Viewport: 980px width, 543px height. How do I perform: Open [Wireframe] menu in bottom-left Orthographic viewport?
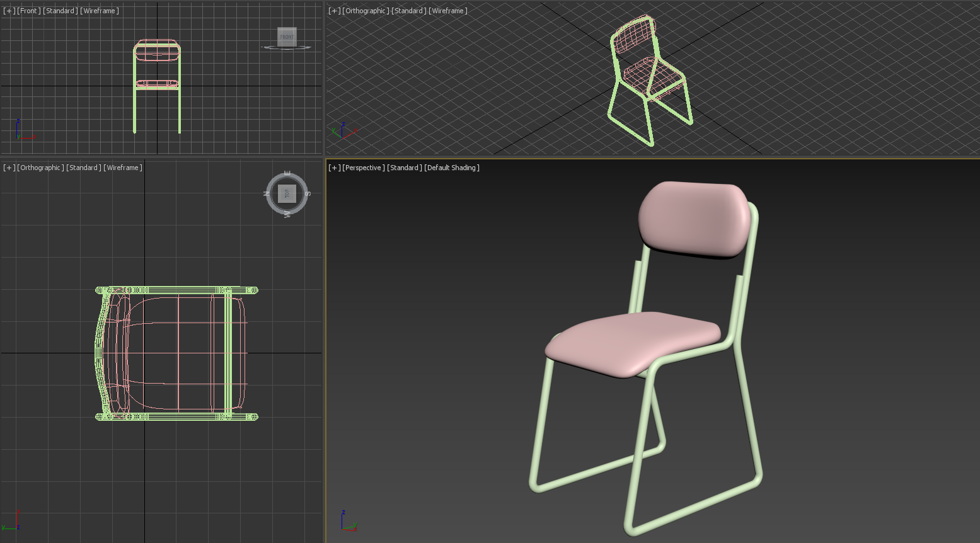click(123, 168)
